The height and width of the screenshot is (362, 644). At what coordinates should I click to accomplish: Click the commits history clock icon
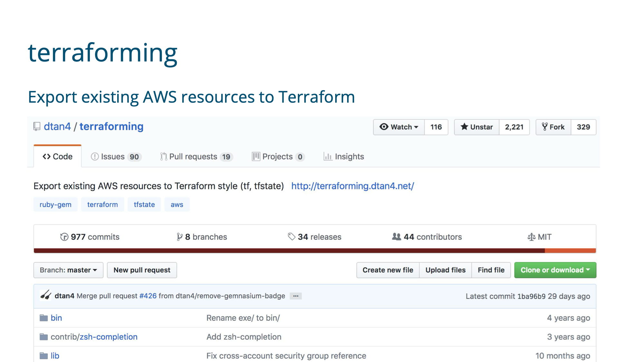tap(64, 237)
